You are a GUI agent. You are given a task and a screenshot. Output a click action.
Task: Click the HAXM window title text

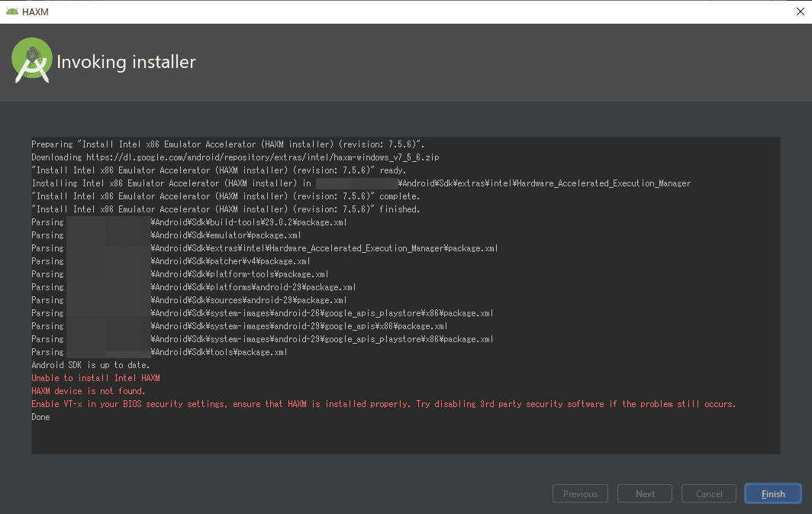point(35,12)
